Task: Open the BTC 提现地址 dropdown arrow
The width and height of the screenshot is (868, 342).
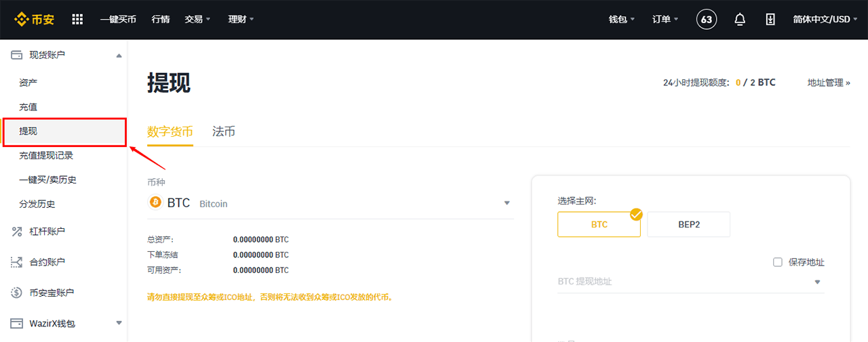Action: (817, 282)
